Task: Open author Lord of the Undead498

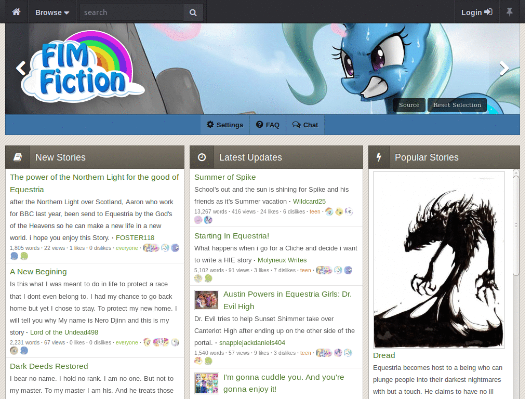Action: tap(64, 332)
